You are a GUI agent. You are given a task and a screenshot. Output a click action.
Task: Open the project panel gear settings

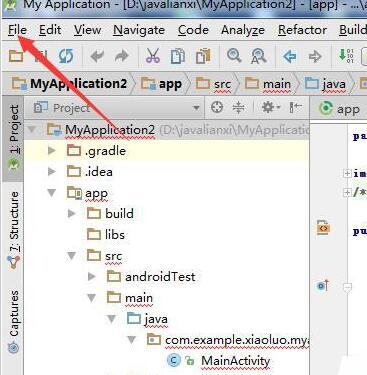pos(270,107)
